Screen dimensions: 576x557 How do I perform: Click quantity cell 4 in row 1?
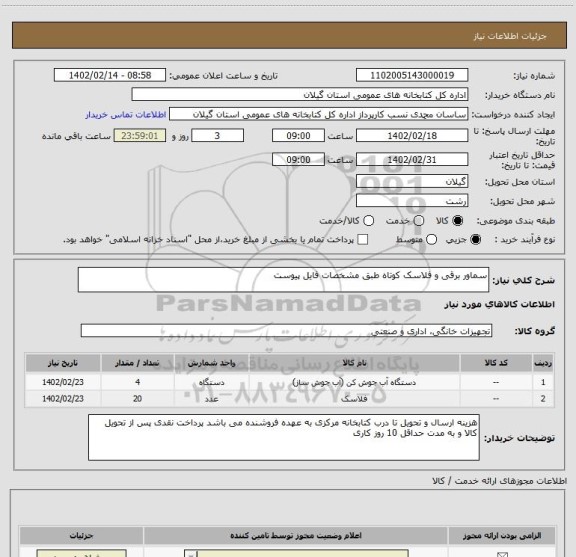pyautogui.click(x=137, y=382)
